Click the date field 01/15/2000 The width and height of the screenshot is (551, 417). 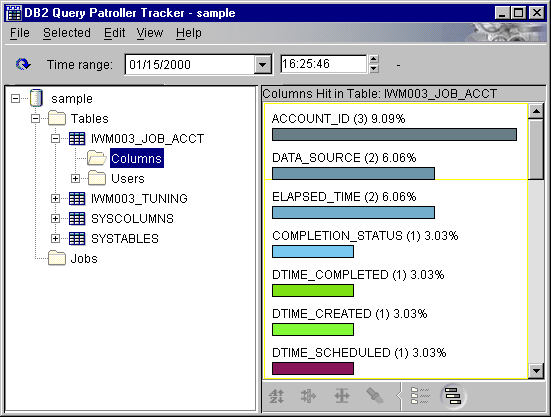[x=190, y=65]
